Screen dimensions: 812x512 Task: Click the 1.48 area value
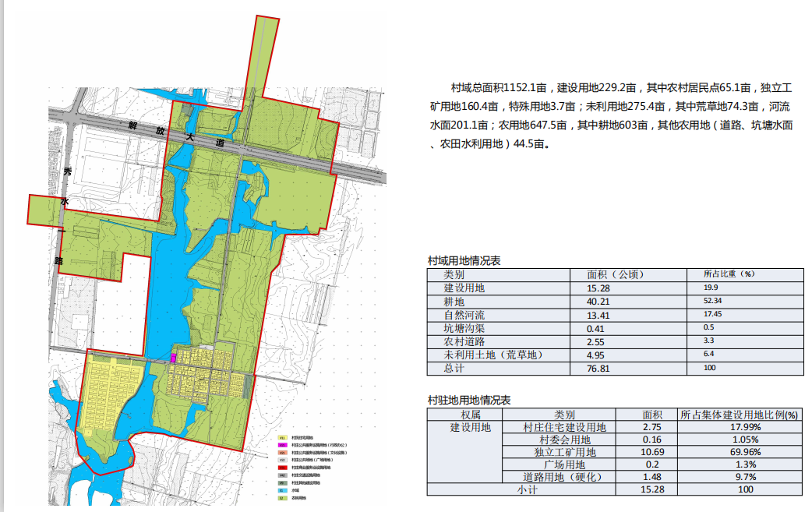coord(652,477)
